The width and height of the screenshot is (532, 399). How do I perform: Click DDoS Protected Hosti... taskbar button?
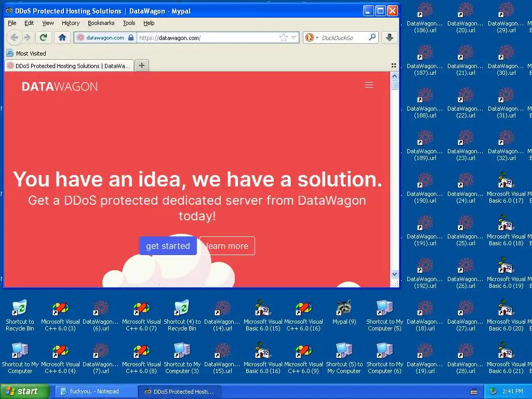(180, 392)
